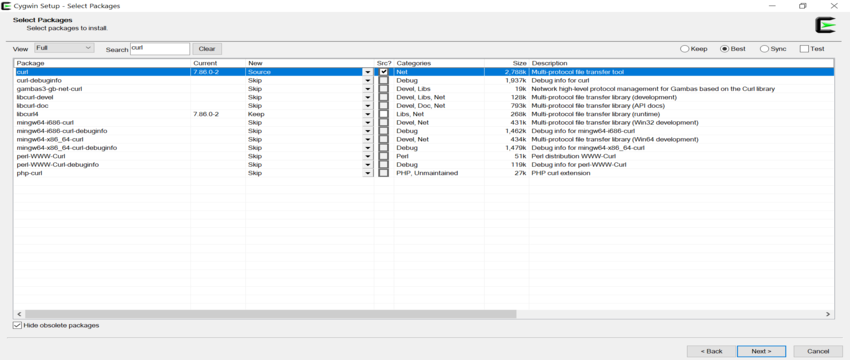
Task: Select the libcurl-doc package name
Action: coord(32,106)
